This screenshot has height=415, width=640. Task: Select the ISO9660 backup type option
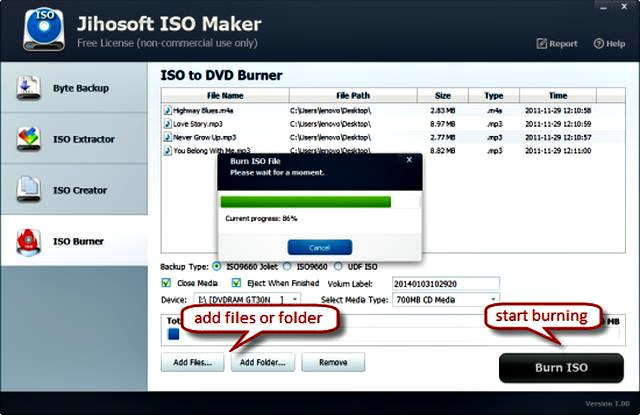pos(287,266)
